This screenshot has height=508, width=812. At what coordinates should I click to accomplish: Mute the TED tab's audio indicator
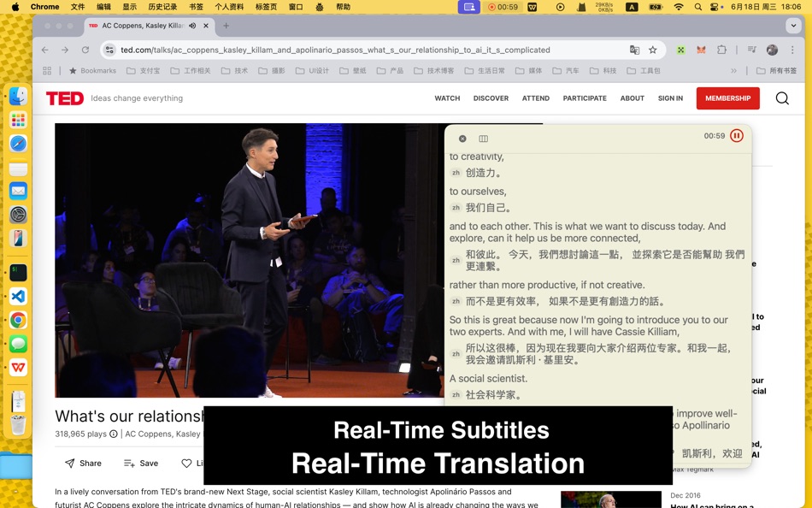pos(193,26)
